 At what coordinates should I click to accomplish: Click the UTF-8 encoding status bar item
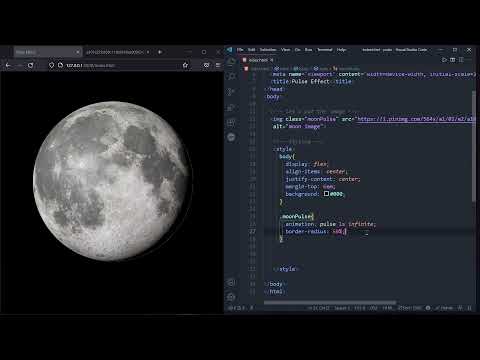(360, 308)
